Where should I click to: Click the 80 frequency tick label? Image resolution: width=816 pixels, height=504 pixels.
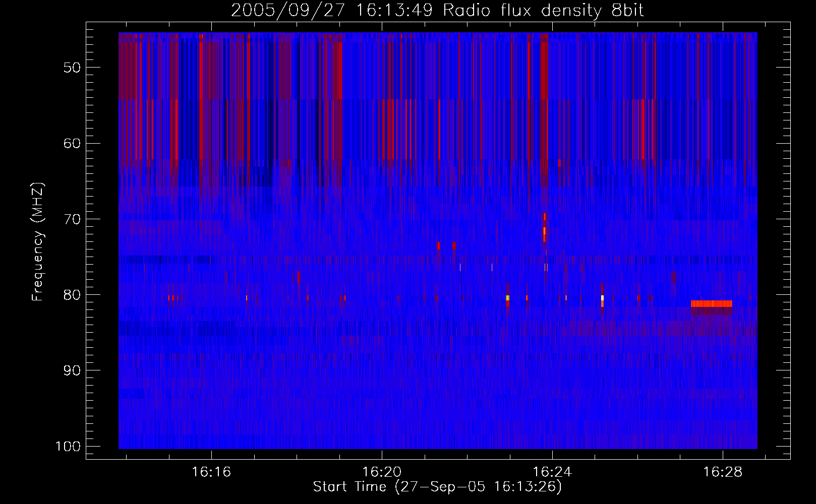[72, 295]
